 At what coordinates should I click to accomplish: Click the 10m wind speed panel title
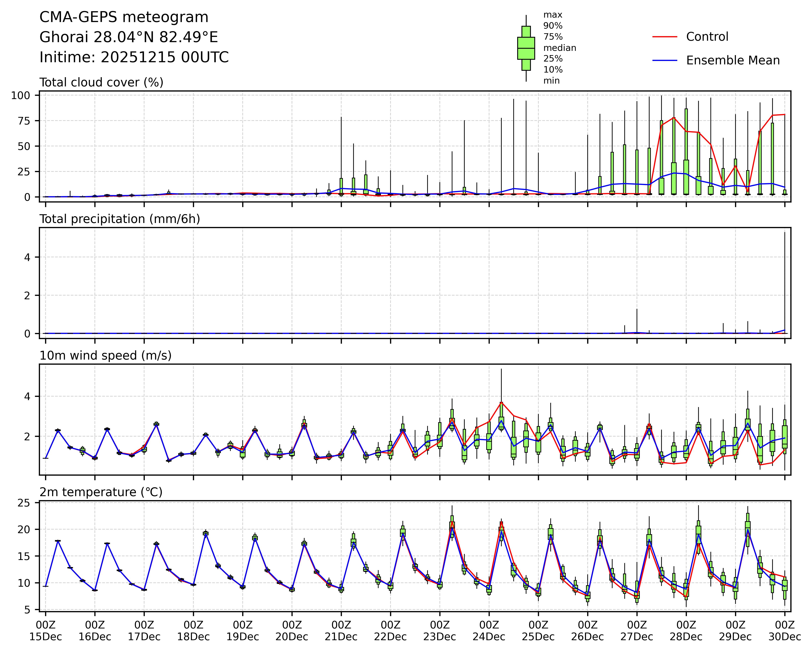[106, 356]
